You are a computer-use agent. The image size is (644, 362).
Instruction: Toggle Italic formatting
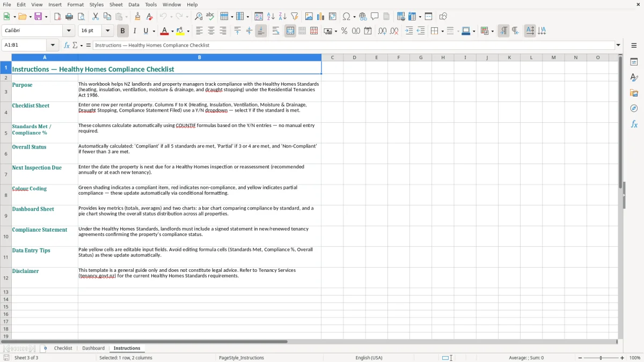pos(134,31)
